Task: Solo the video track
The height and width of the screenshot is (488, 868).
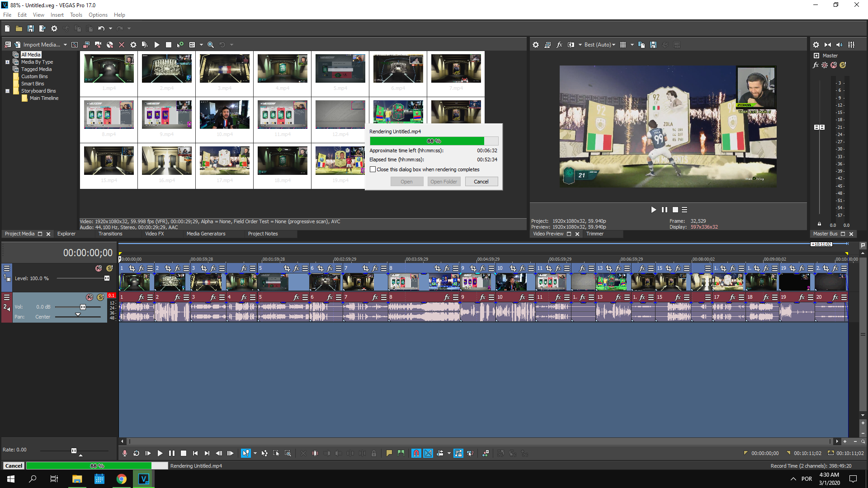Action: point(109,268)
